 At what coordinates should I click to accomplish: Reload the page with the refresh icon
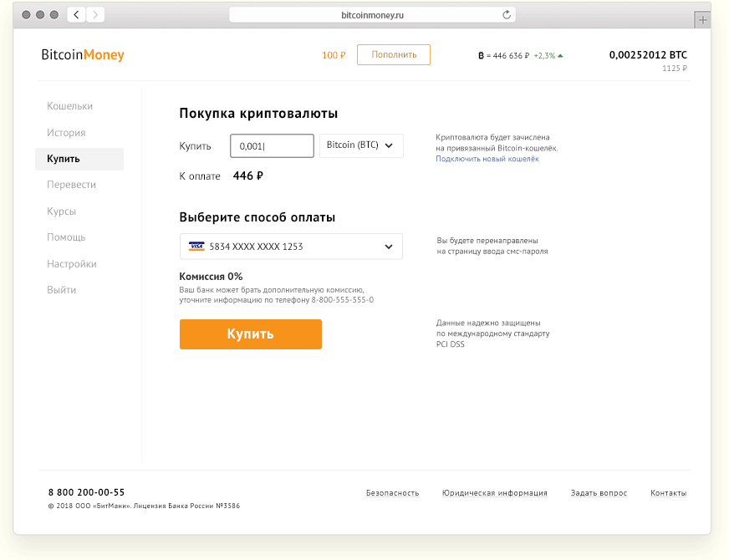point(506,15)
